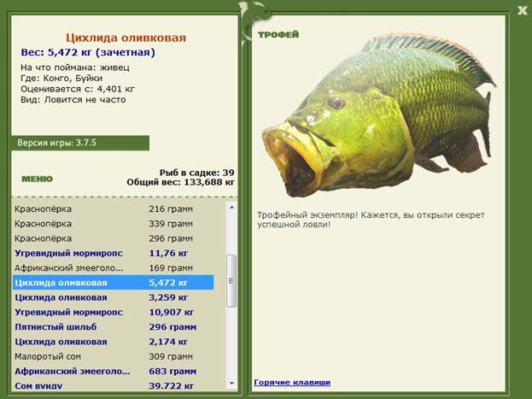Select Угревидный мормиропс 11,76 кг row
Image resolution: width=532 pixels, height=399 pixels.
[x=114, y=253]
